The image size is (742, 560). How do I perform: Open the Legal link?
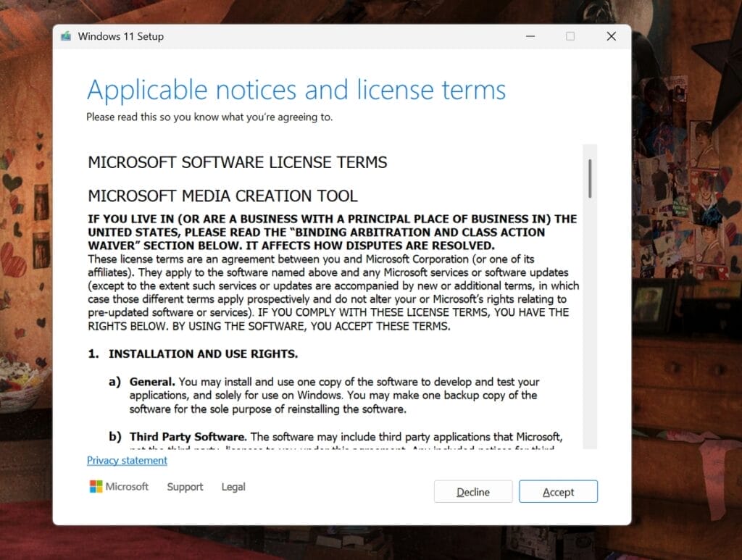tap(233, 487)
